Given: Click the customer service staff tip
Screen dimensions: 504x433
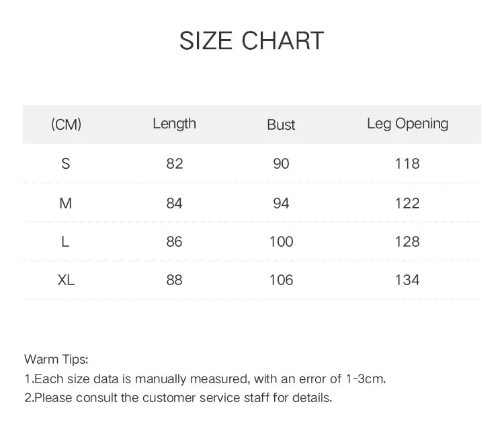Looking at the screenshot, I should (x=178, y=398).
